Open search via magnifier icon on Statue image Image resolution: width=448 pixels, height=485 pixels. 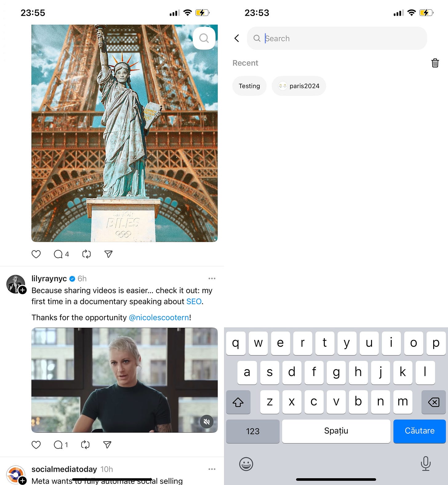[x=204, y=38]
